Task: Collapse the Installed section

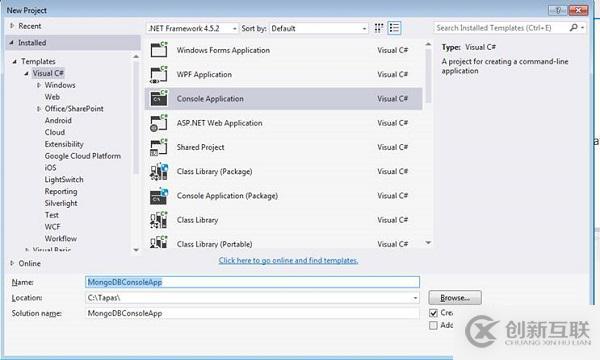Action: 11,42
